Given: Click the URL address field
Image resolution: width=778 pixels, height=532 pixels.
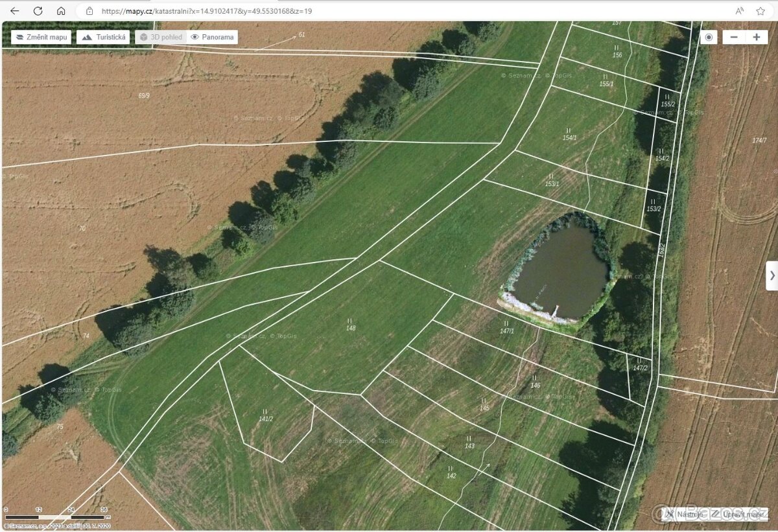Looking at the screenshot, I should (389, 11).
